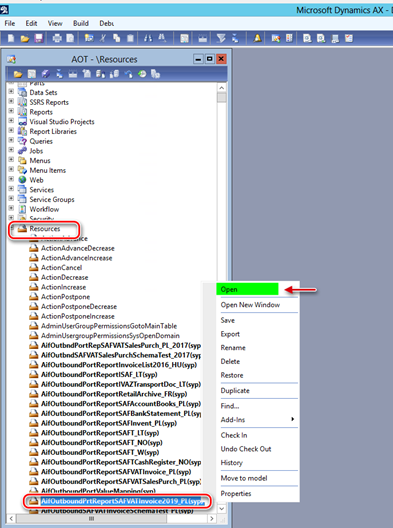Click the AOT vertical scrollbar down arrow
This screenshot has width=393, height=528.
[222, 508]
